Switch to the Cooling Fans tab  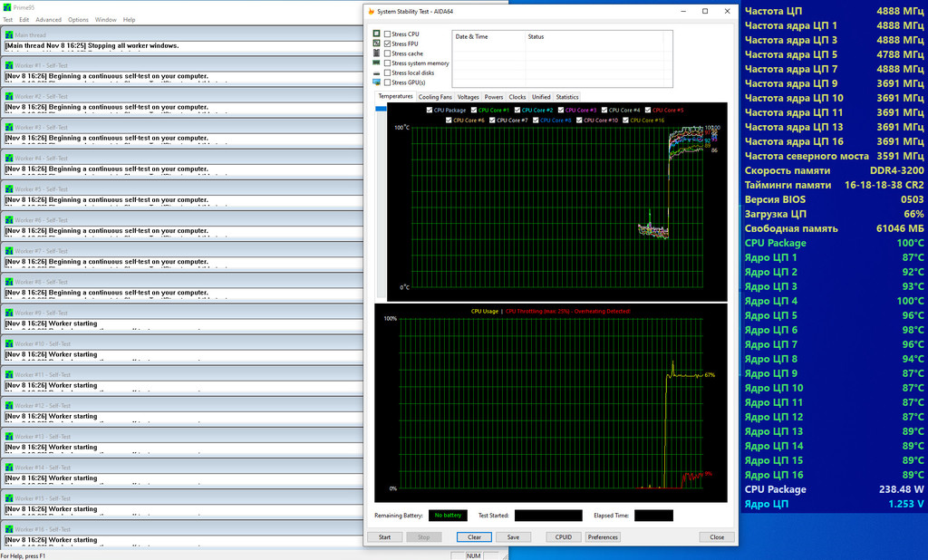pyautogui.click(x=435, y=97)
